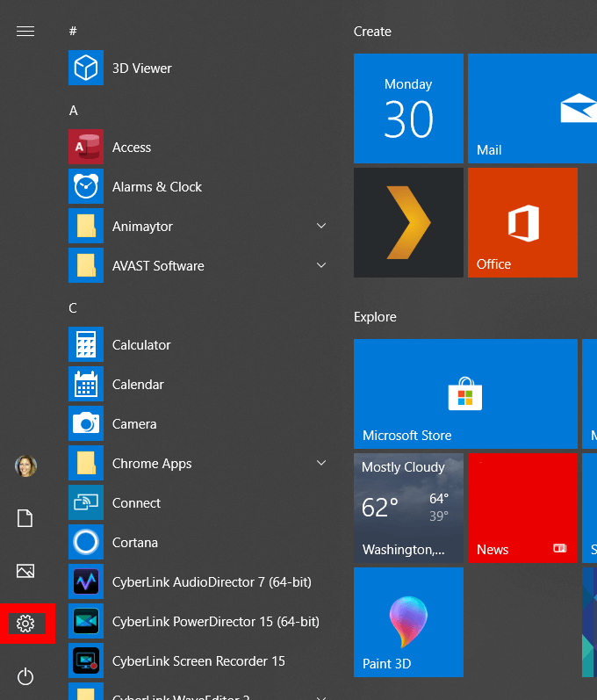
Task: Expand the Start menu hamburger icon
Action: click(25, 32)
